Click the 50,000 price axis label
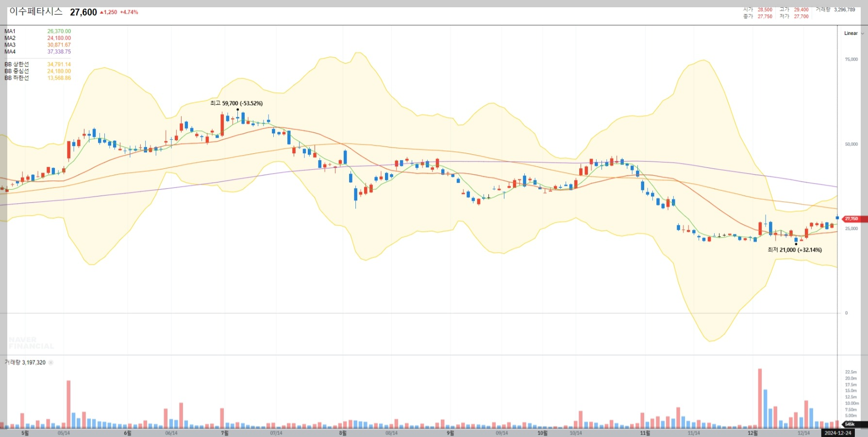The width and height of the screenshot is (868, 437). [x=851, y=144]
